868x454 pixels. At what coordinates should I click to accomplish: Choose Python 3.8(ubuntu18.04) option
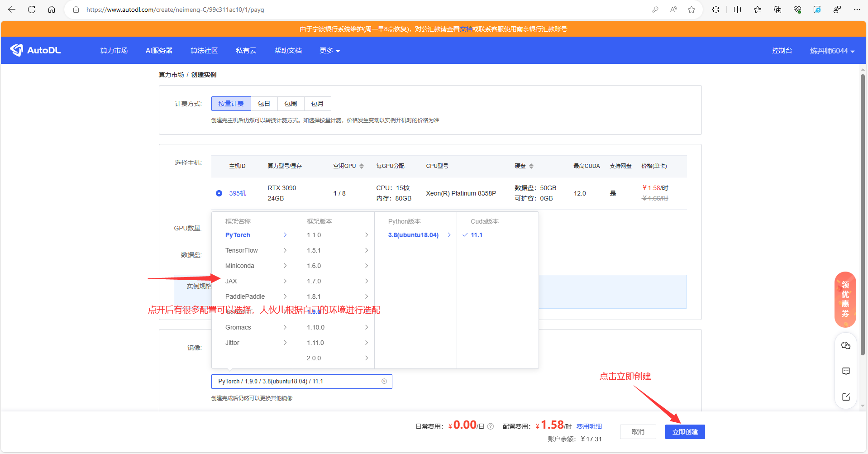[415, 235]
